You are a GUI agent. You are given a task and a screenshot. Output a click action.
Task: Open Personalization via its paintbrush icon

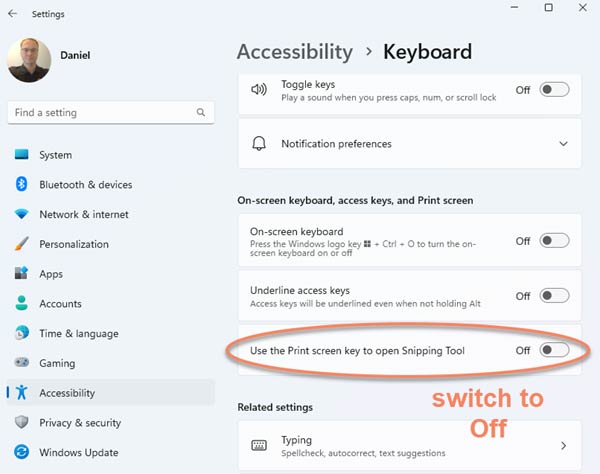tap(21, 244)
